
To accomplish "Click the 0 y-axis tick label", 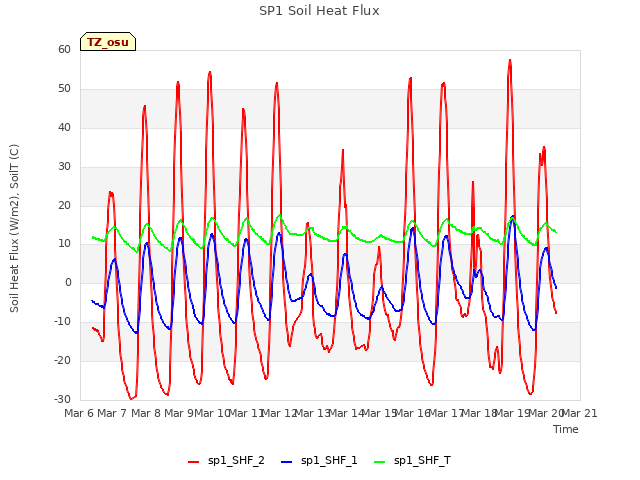I will pyautogui.click(x=68, y=282).
